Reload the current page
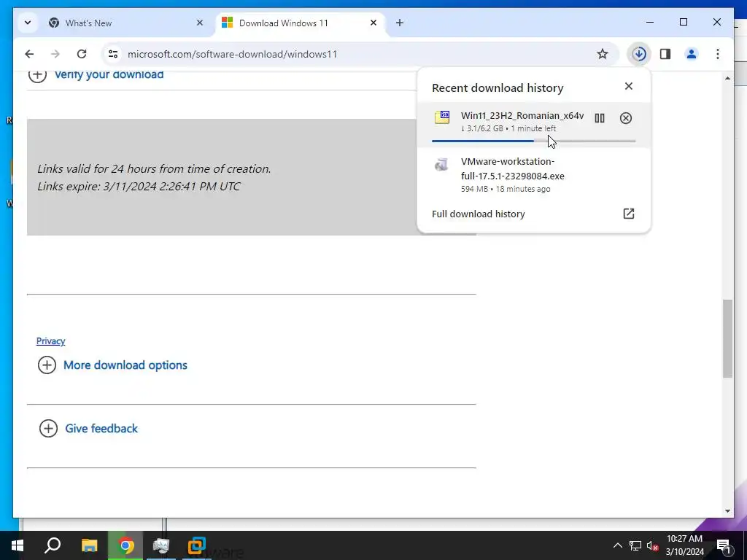This screenshot has width=747, height=560. (x=82, y=54)
